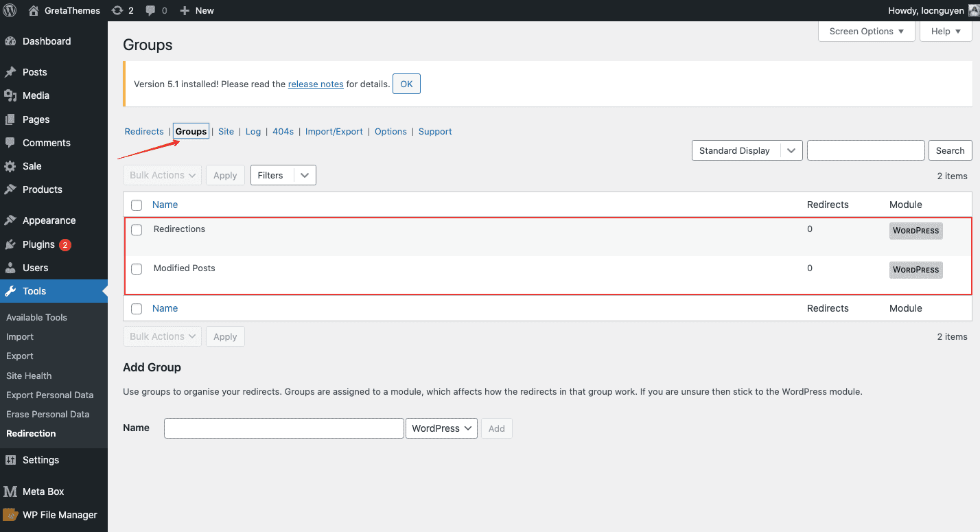Screen dimensions: 980x532
Task: Click WordPress module badge in Modified Posts row
Action: [916, 270]
